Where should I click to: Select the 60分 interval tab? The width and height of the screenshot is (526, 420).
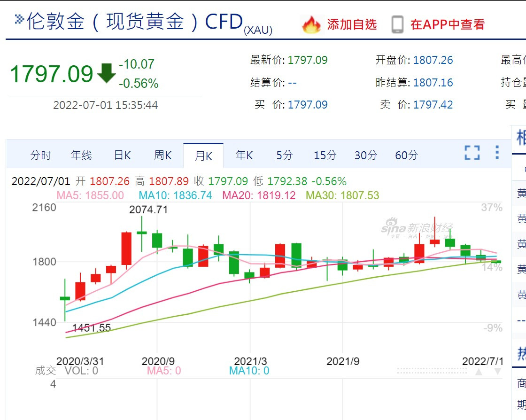point(406,156)
